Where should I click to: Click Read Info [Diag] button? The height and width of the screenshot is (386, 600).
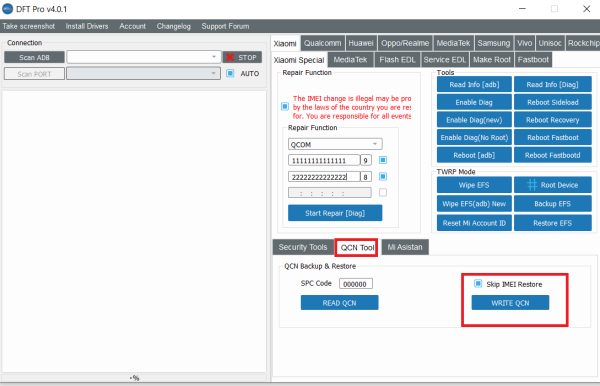coord(553,85)
